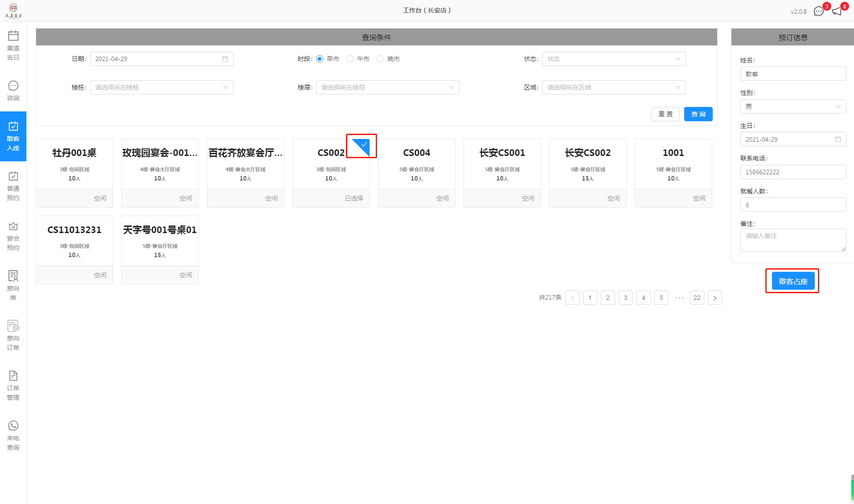Viewport: 854px width, 504px height.
Task: Expand the 楼层 dropdown
Action: click(388, 87)
